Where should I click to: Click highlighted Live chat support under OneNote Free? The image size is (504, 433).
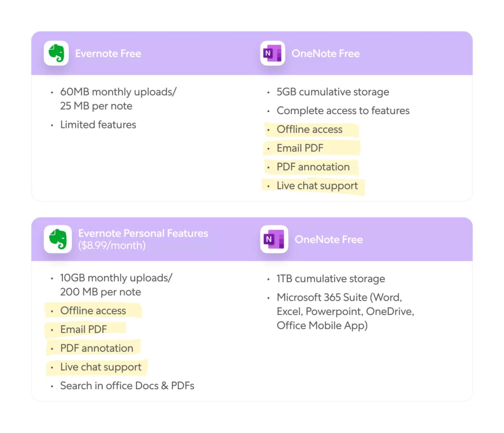point(317,186)
